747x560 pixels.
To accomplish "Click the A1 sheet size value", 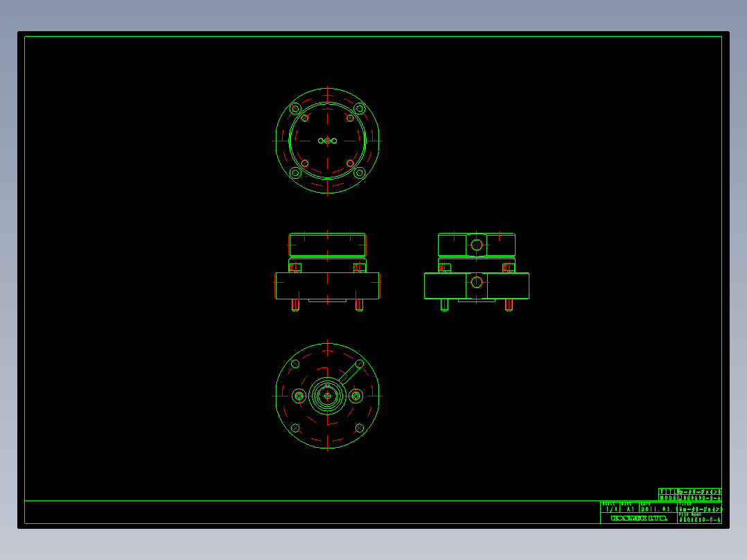I will tap(631, 509).
